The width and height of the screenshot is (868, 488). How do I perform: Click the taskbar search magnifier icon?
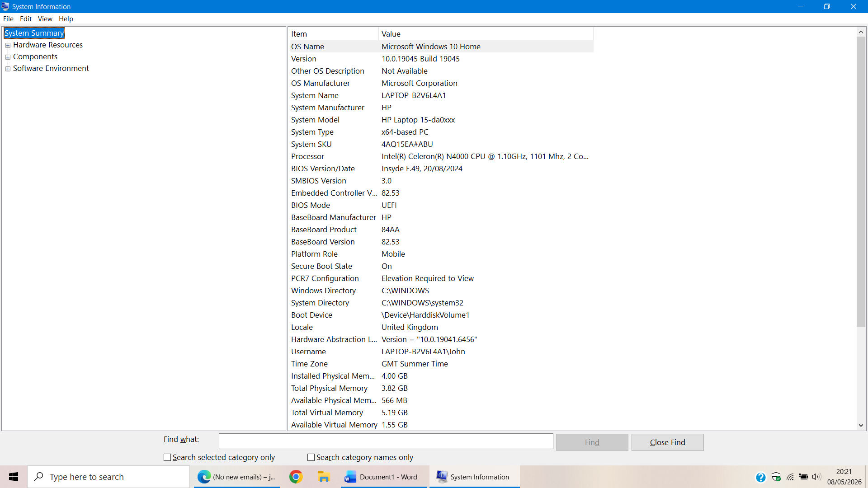(x=39, y=477)
